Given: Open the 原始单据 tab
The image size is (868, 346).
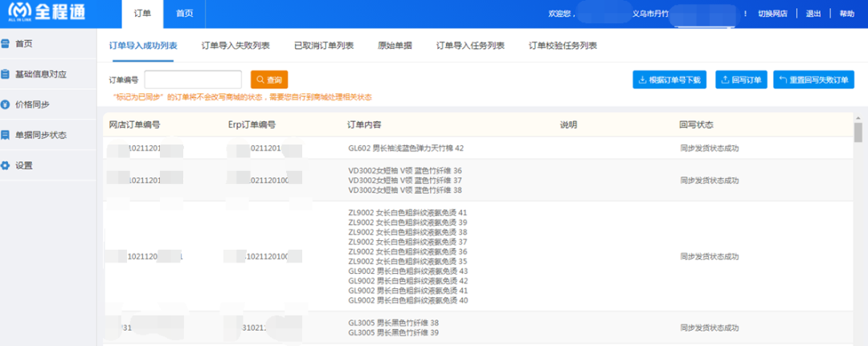Looking at the screenshot, I should point(395,45).
